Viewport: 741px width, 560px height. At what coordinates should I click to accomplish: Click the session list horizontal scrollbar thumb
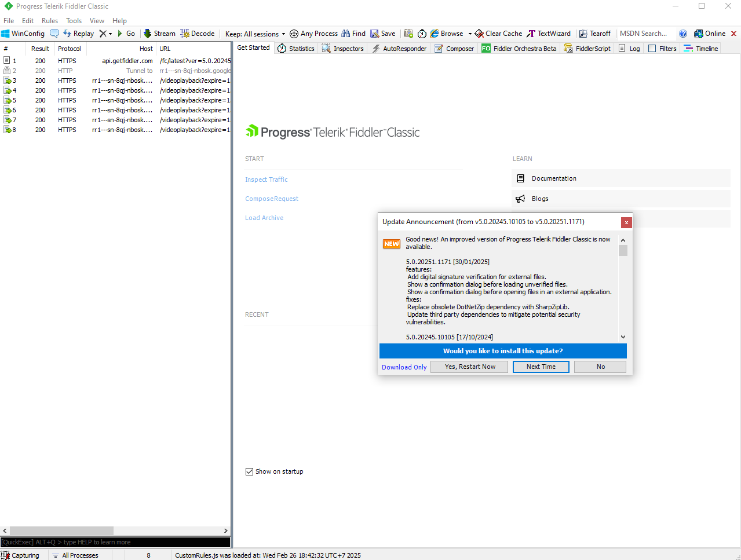61,530
